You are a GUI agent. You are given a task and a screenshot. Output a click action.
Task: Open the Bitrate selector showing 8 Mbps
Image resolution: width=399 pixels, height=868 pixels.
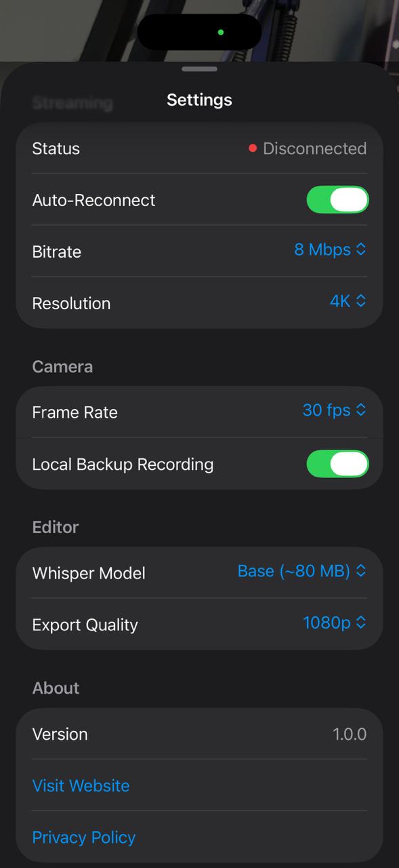tap(330, 250)
